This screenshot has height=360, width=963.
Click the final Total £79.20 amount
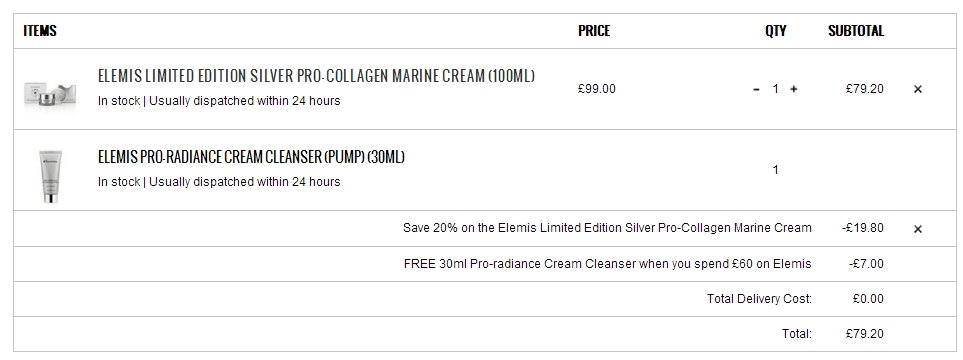coord(865,334)
